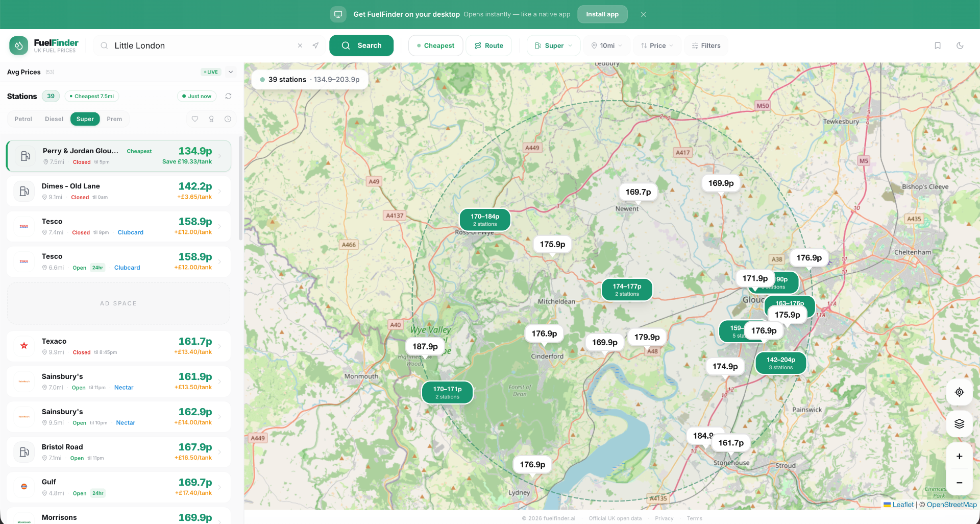980x524 pixels.
Task: Click the Morrisons station name
Action: pyautogui.click(x=59, y=517)
